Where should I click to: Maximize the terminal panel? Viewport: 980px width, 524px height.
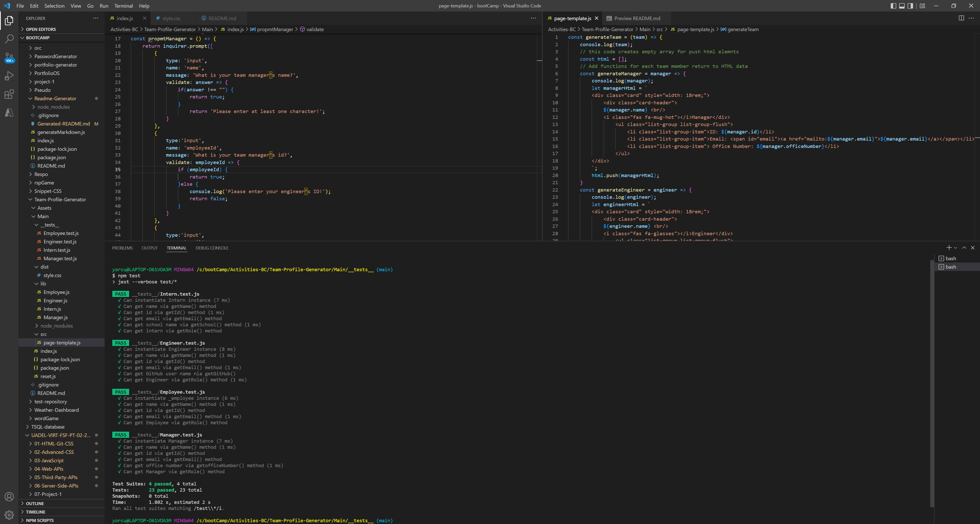(x=964, y=247)
